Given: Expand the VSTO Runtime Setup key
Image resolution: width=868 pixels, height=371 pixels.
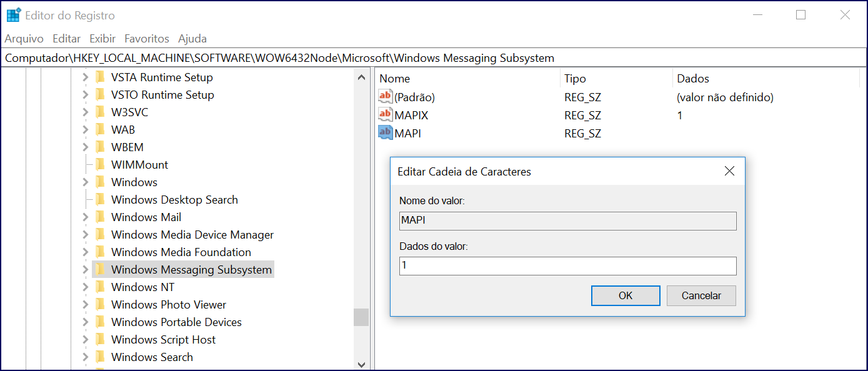Looking at the screenshot, I should coord(86,95).
